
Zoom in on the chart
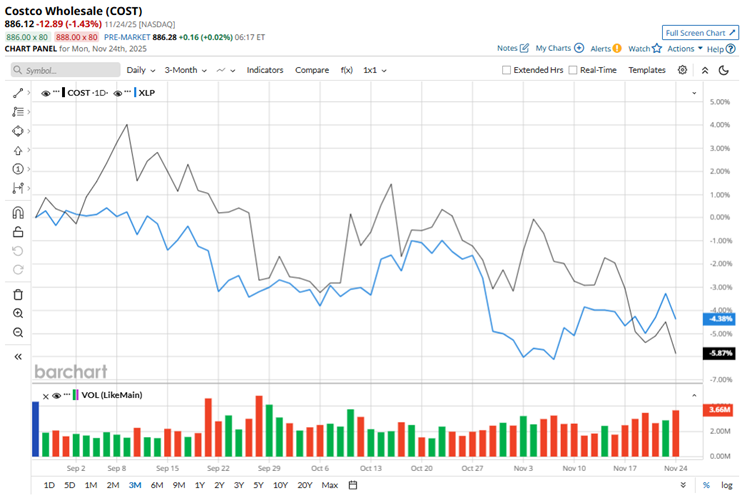click(18, 313)
